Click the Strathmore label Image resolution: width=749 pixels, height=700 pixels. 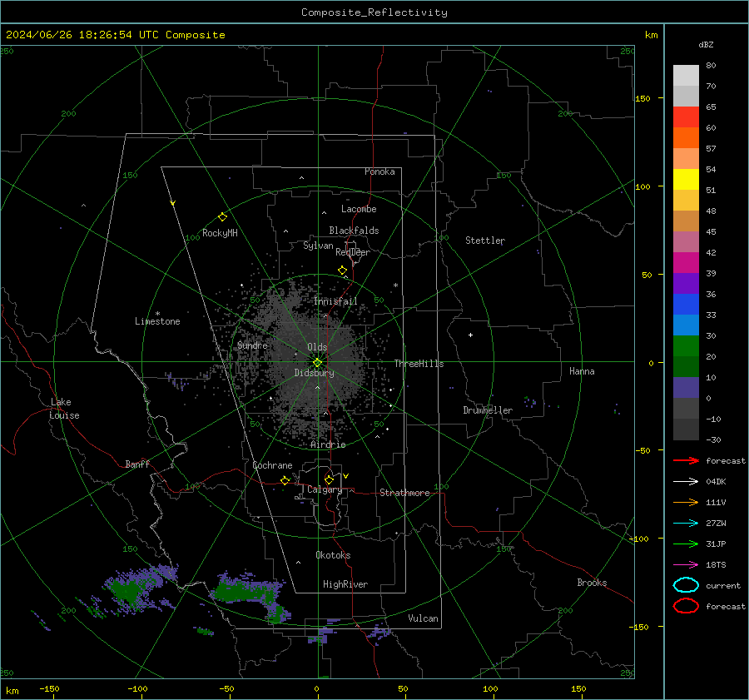[404, 493]
